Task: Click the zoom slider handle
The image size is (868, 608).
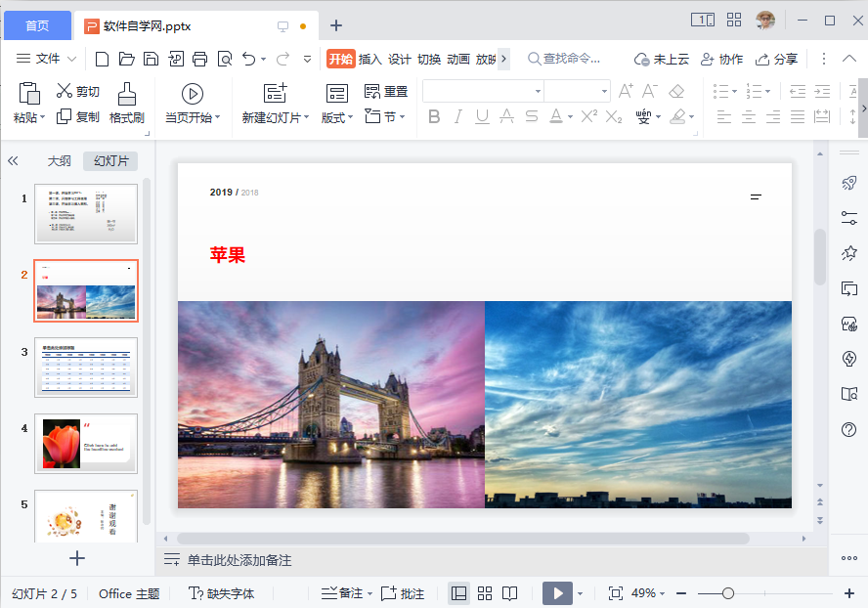Action: [728, 593]
